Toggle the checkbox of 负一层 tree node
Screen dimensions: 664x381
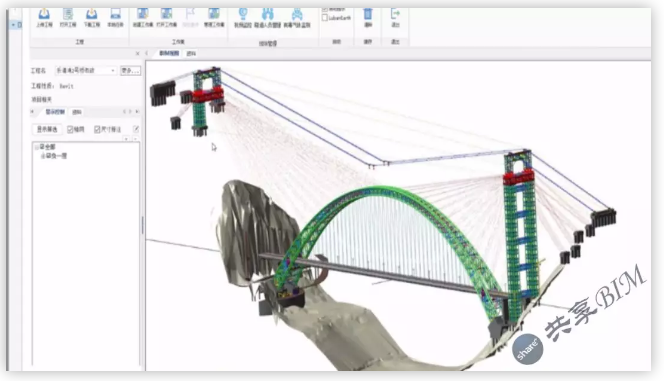pyautogui.click(x=48, y=156)
